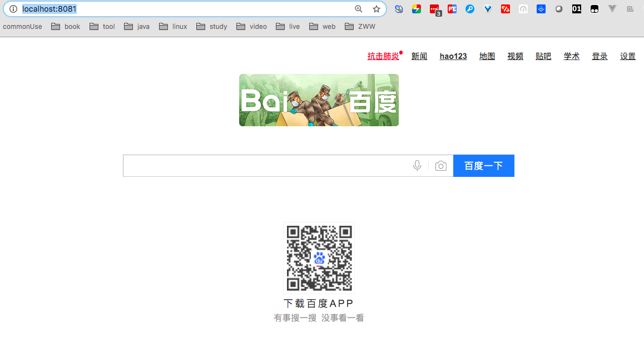Screen dimensions: 644x337
Task: Click the 有事搜一搜 没事看一看 slogan
Action: (x=319, y=318)
